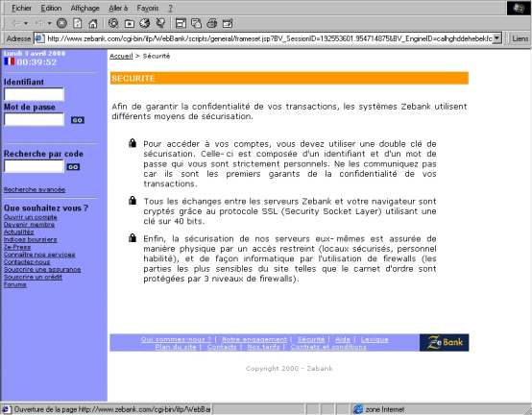Open the History globe toolbar icon
The image size is (532, 415).
pos(145,23)
